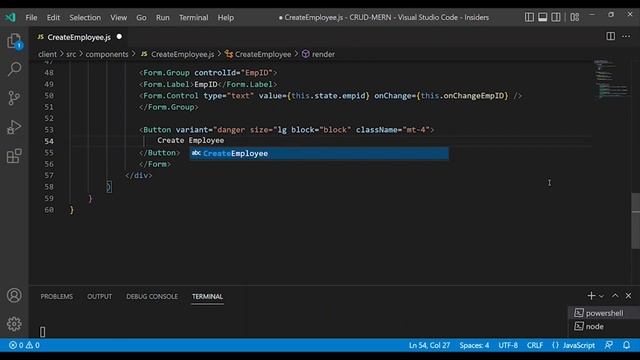
Task: Open the Run and Debug view
Action: (14, 127)
